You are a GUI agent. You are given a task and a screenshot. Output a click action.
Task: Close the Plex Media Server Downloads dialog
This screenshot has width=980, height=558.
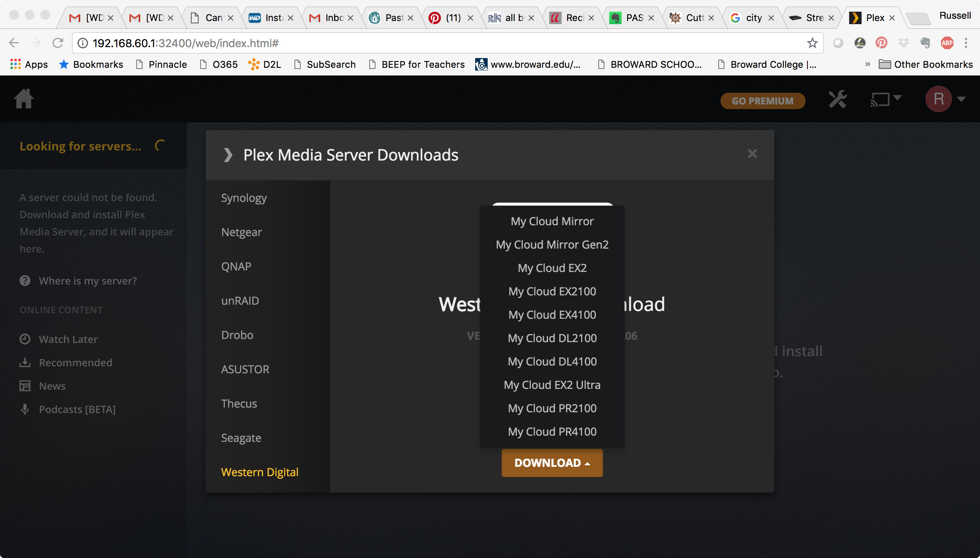click(752, 154)
